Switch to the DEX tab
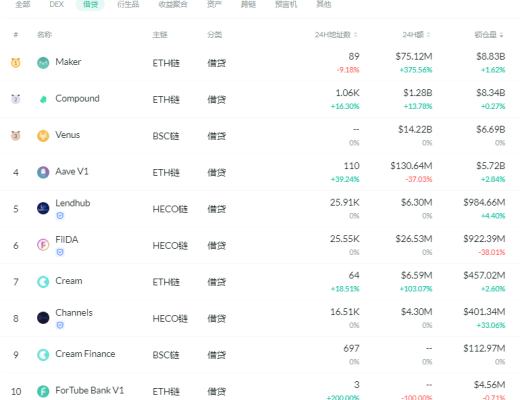This screenshot has height=400, width=520. pyautogui.click(x=56, y=4)
